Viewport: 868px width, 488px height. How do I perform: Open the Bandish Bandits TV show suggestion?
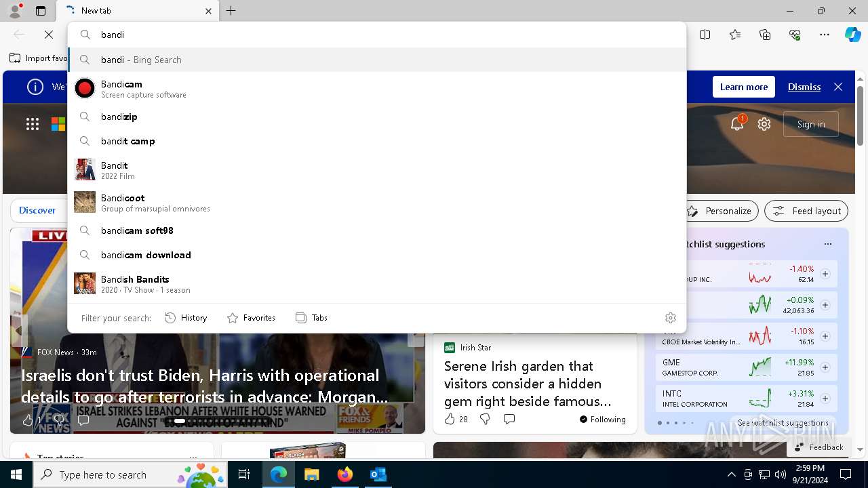(377, 284)
